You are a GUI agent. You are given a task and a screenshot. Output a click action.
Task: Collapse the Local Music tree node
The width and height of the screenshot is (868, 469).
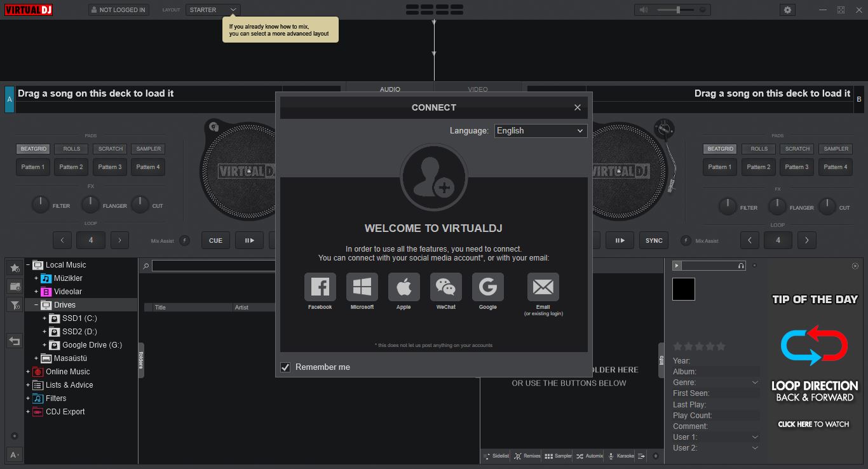(x=28, y=265)
